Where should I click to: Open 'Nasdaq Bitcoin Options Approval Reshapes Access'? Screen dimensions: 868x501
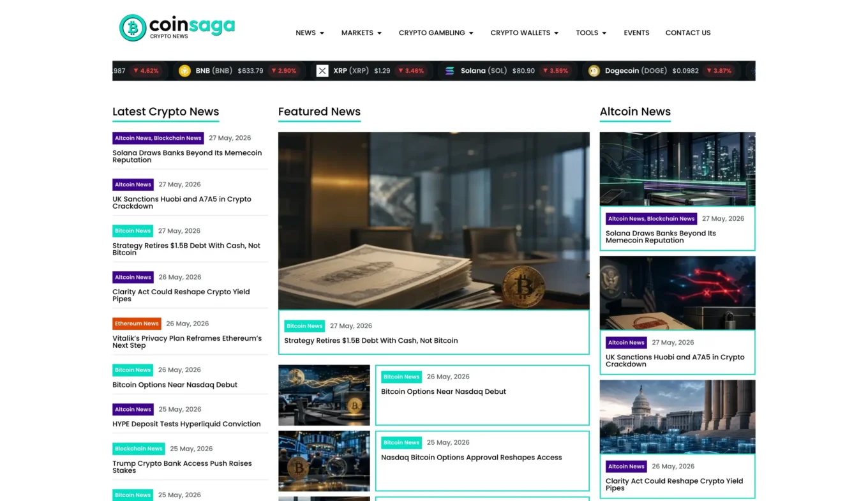[472, 458]
